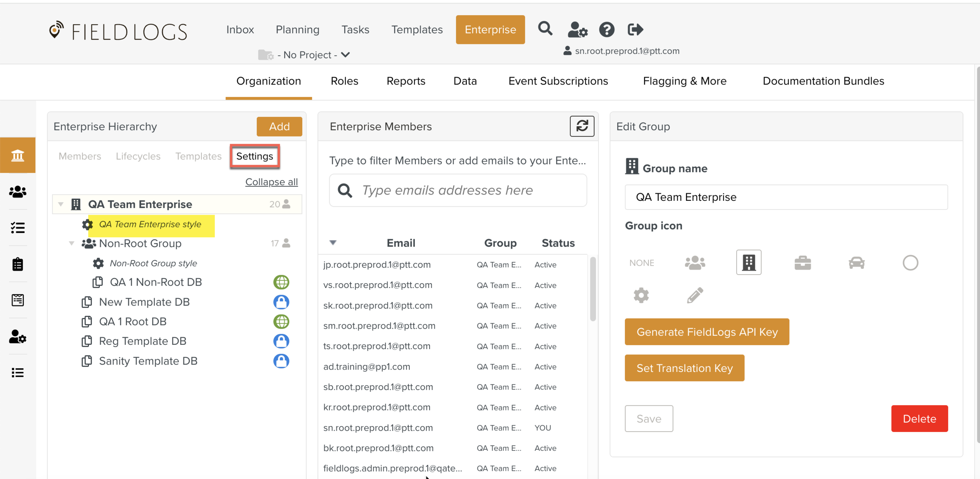Click the search magnifier in top navigation
This screenshot has width=980, height=479.
click(545, 29)
